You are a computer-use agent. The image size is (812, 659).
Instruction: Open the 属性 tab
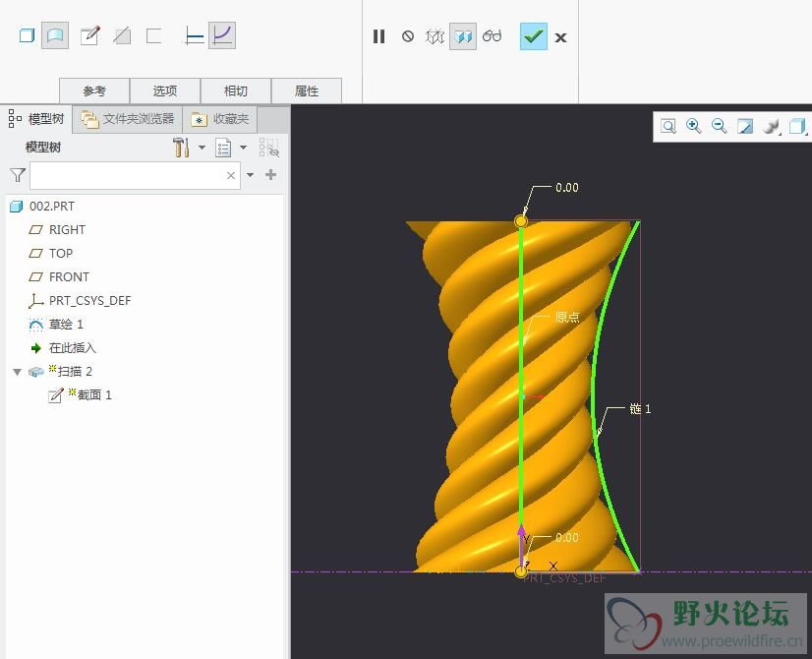click(307, 91)
